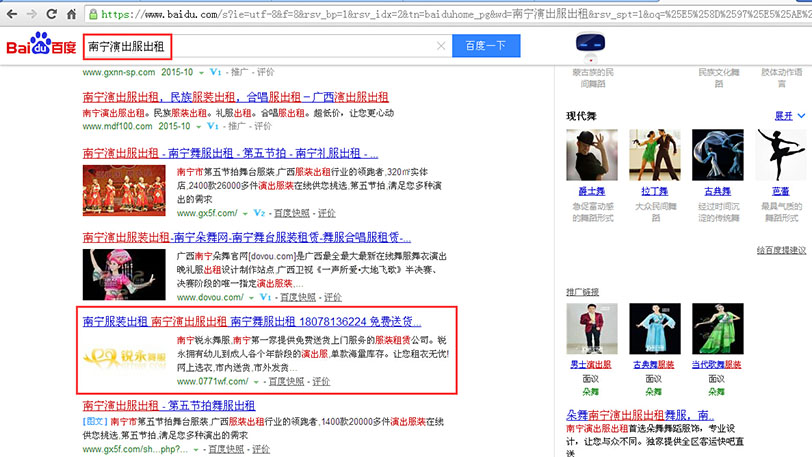Click 朵舞 under 男士演出服
The width and height of the screenshot is (812, 457).
tap(591, 392)
